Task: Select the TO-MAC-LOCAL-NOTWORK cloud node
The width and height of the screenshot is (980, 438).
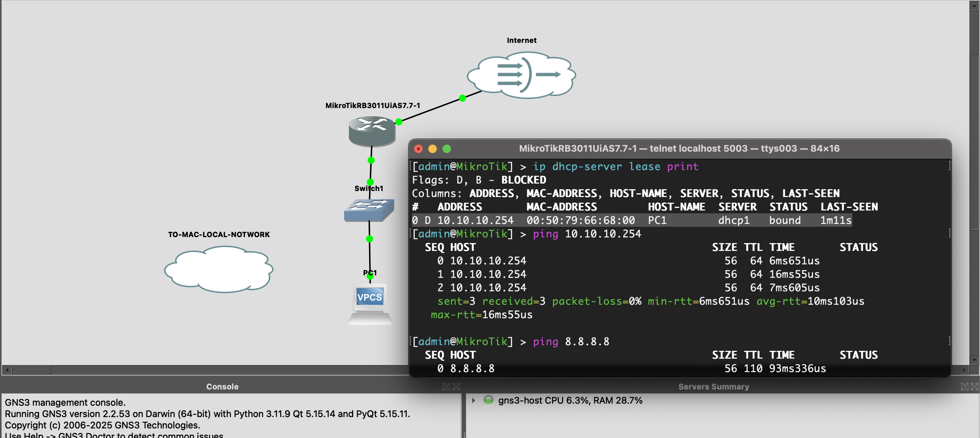Action: coord(219,269)
